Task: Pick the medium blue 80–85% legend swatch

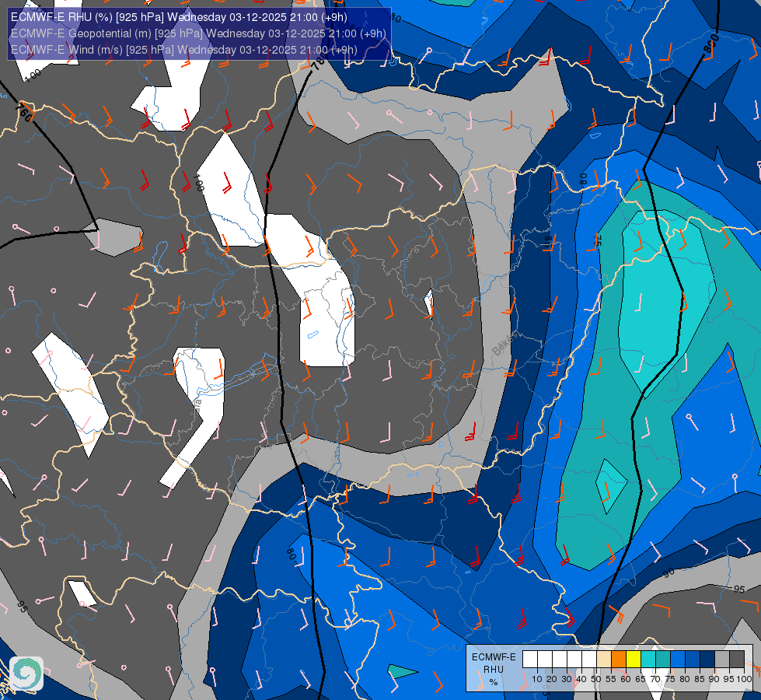Action: (693, 660)
